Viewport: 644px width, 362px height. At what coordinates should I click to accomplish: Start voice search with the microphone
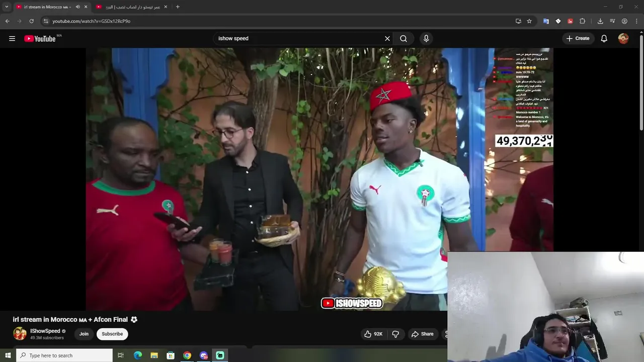pos(426,38)
